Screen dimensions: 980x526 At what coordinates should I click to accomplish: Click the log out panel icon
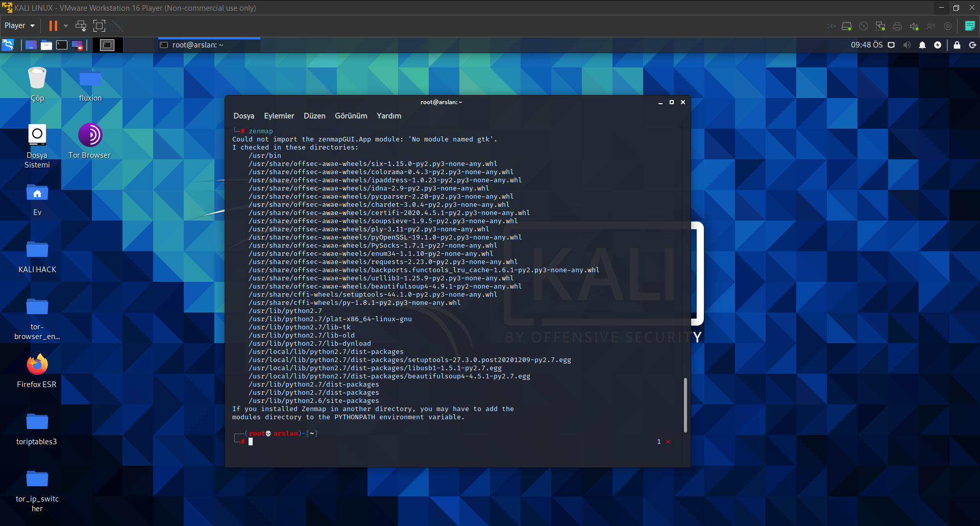coord(972,45)
